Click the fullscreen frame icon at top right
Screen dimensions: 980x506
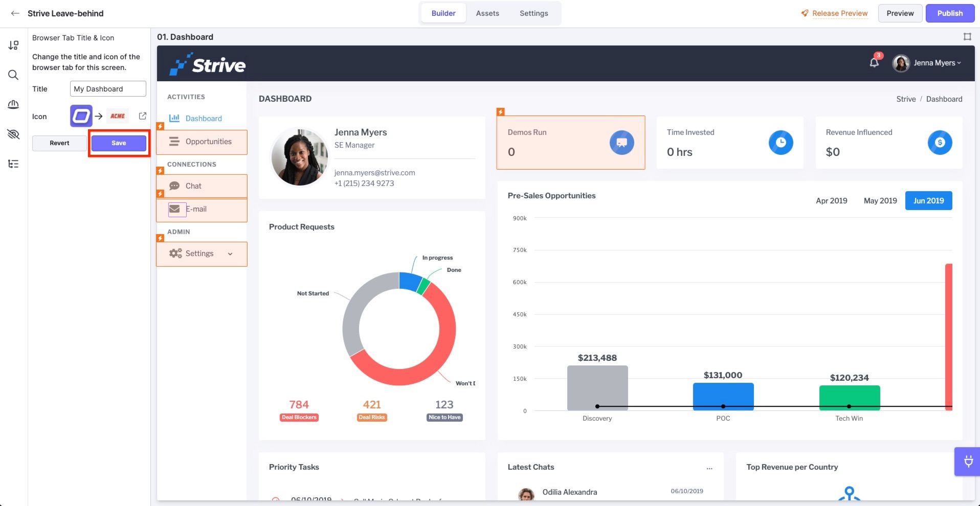point(967,37)
